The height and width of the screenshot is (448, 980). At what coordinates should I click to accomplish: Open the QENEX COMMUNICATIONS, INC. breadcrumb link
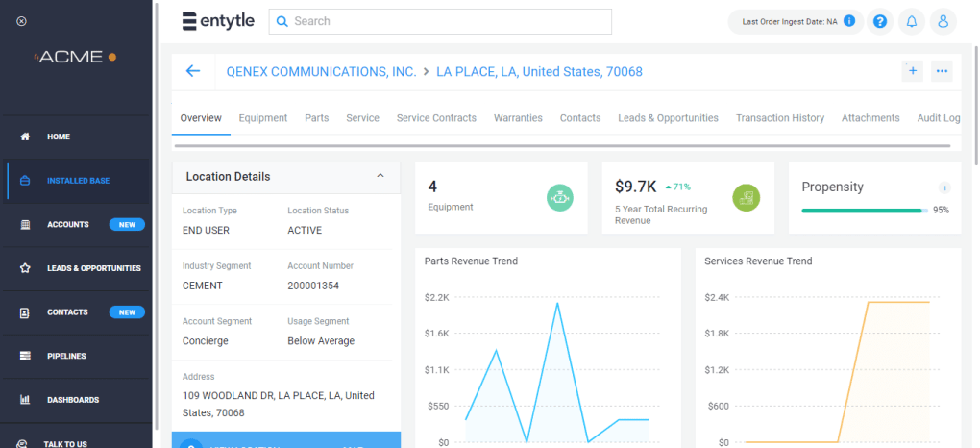tap(321, 71)
